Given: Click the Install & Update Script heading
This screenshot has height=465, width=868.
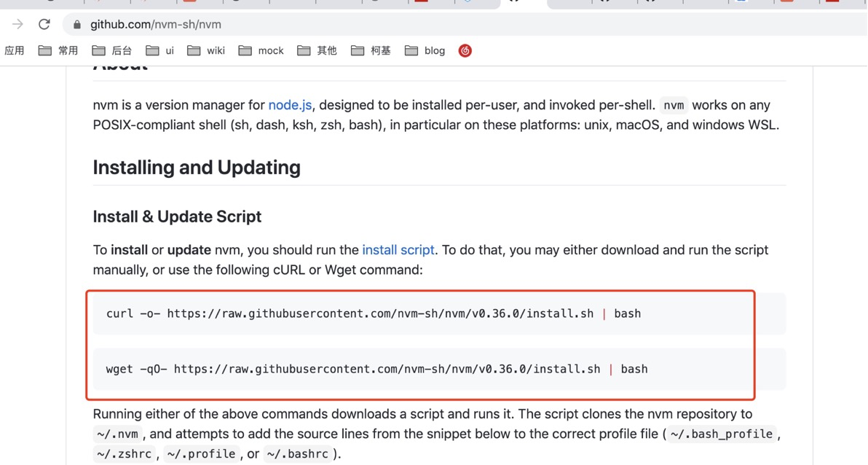Looking at the screenshot, I should [x=177, y=216].
